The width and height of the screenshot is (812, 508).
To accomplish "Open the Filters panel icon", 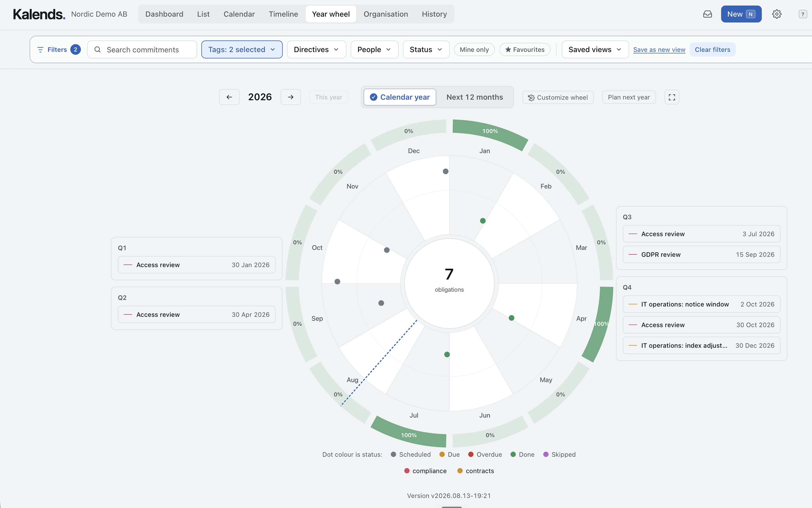I will [x=40, y=50].
